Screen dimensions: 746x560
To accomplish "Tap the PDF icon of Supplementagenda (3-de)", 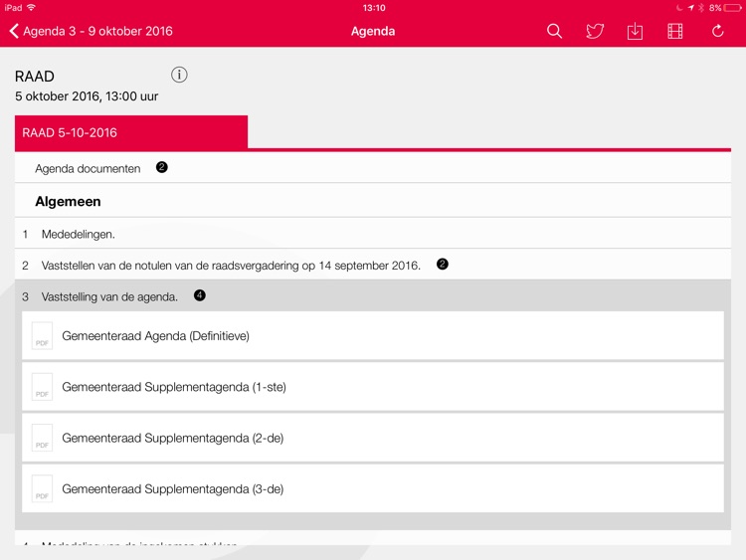I will coord(42,488).
